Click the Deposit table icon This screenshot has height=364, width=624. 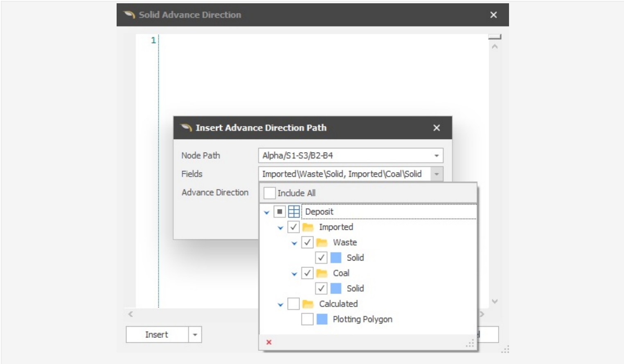294,211
